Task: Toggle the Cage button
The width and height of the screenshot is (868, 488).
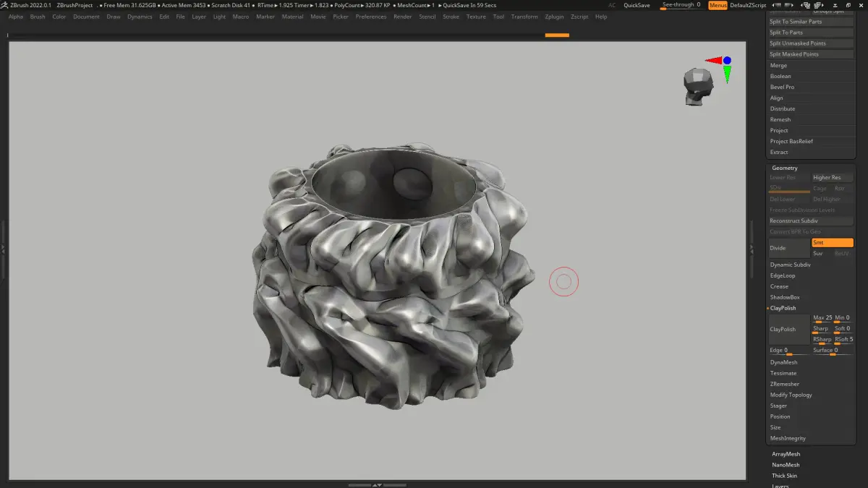Action: (x=822, y=189)
